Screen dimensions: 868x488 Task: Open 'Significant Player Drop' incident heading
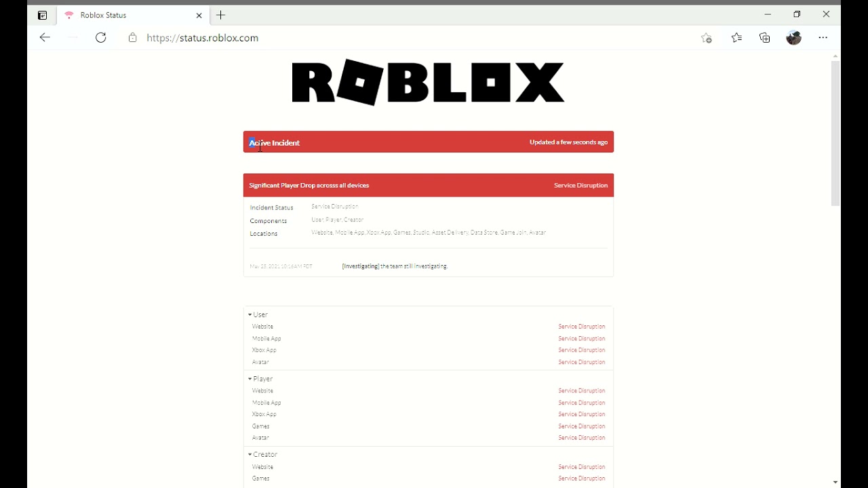click(309, 185)
